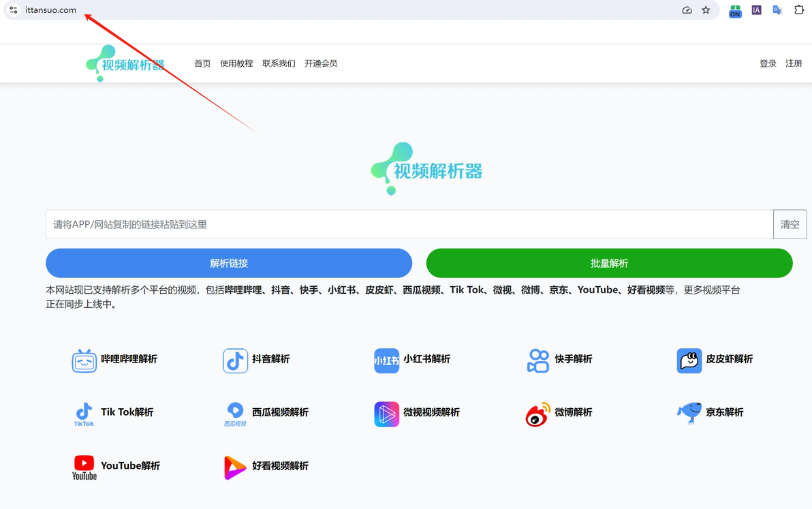The width and height of the screenshot is (812, 509).
Task: Open the 微博解析 Weibo icon
Action: [x=537, y=414]
